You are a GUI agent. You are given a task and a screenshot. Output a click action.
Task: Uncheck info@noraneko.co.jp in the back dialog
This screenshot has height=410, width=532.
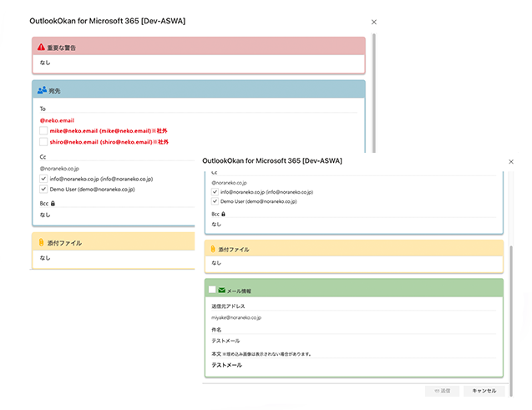[x=43, y=179]
